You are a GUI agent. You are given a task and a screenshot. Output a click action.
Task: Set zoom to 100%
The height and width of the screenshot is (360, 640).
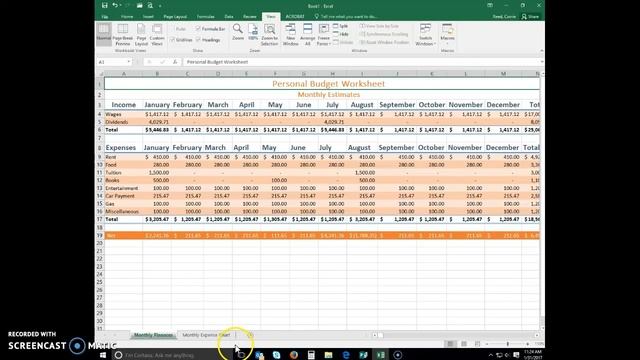253,32
